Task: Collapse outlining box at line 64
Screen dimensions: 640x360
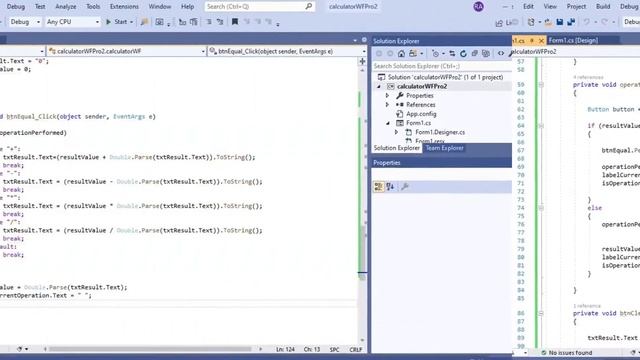Action: click(x=541, y=126)
